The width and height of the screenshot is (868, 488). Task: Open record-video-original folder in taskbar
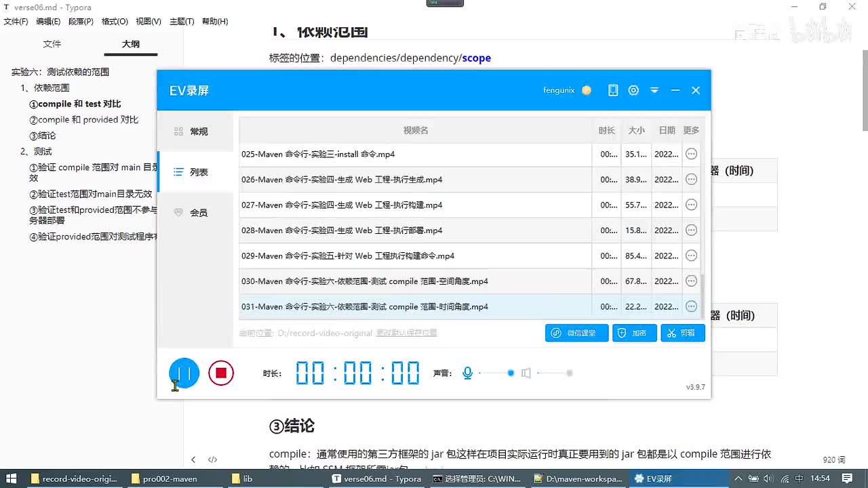[x=74, y=479]
